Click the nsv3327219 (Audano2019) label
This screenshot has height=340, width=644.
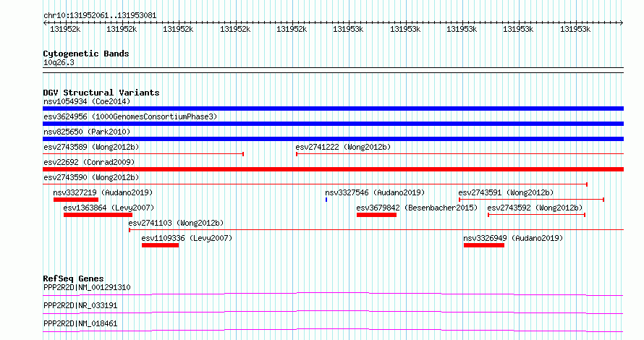(x=103, y=192)
